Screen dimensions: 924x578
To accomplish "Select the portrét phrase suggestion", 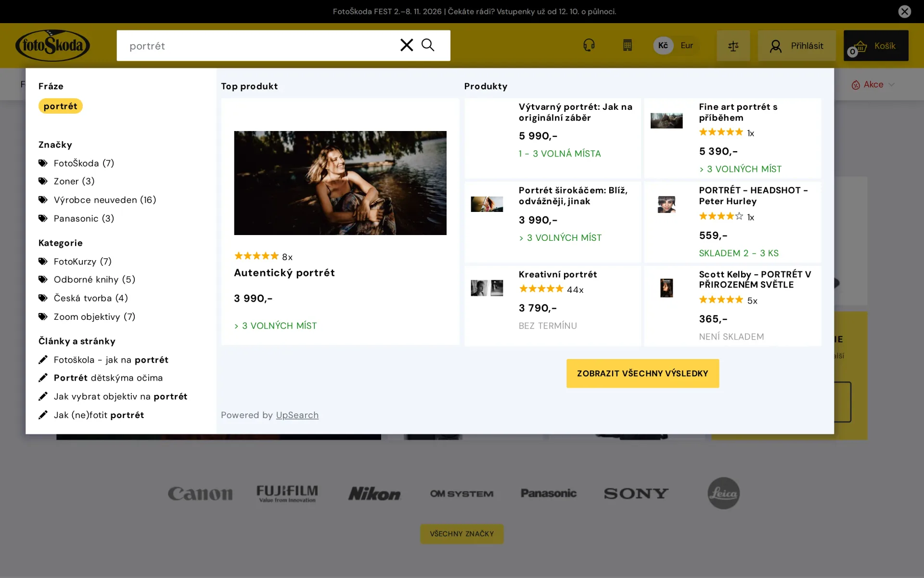I will [x=61, y=106].
